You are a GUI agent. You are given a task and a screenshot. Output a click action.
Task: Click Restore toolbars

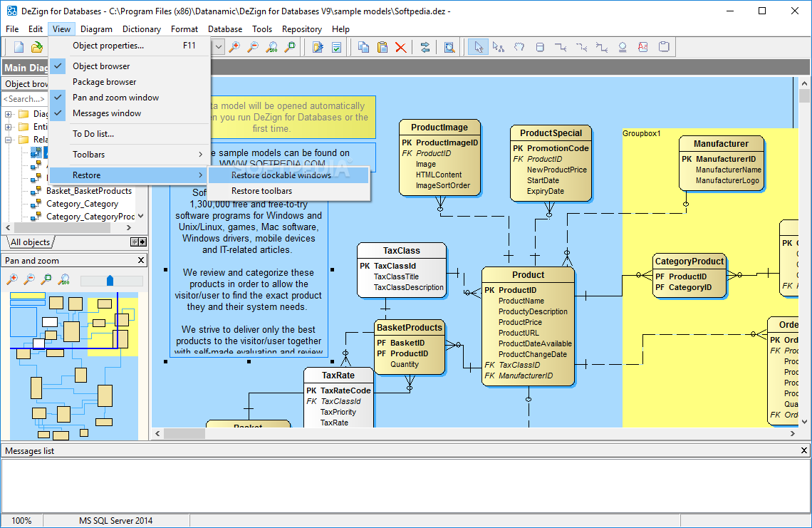(x=289, y=191)
